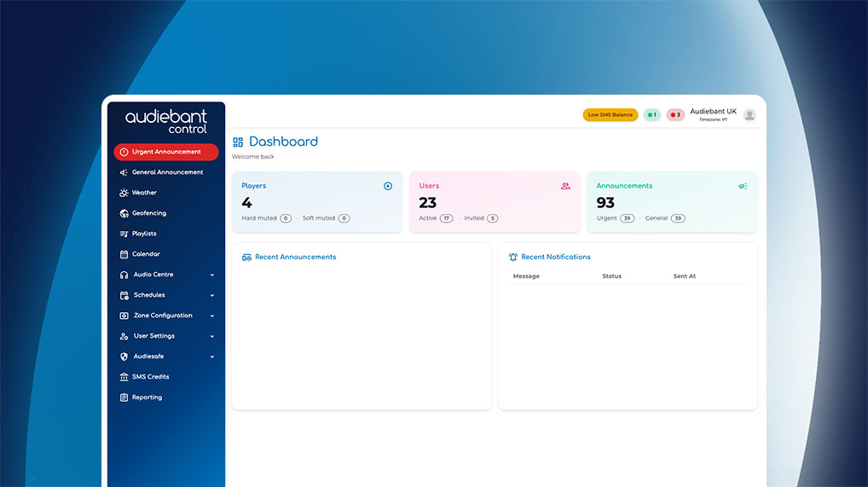Click the Calendar icon in sidebar
This screenshot has height=487, width=868.
click(x=124, y=254)
